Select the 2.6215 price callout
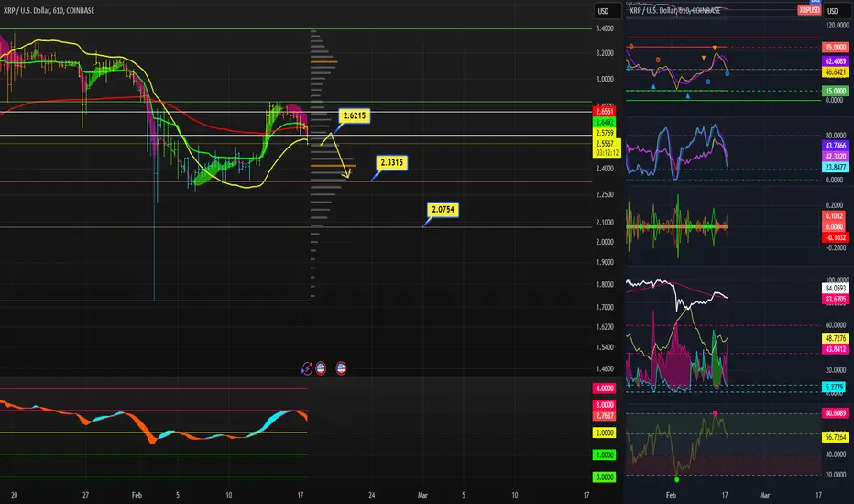The height and width of the screenshot is (504, 854). tap(354, 115)
